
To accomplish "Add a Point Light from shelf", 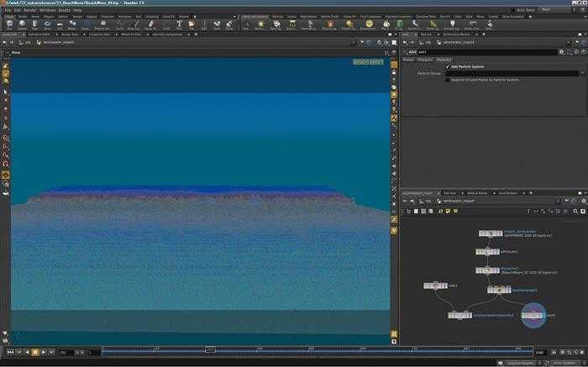I will pos(260,24).
